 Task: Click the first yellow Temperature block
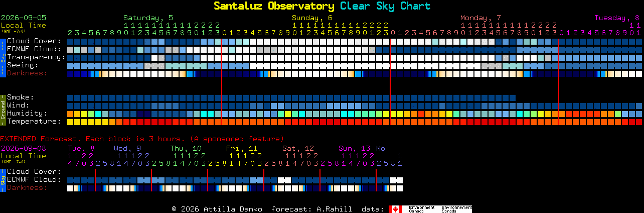(70, 122)
